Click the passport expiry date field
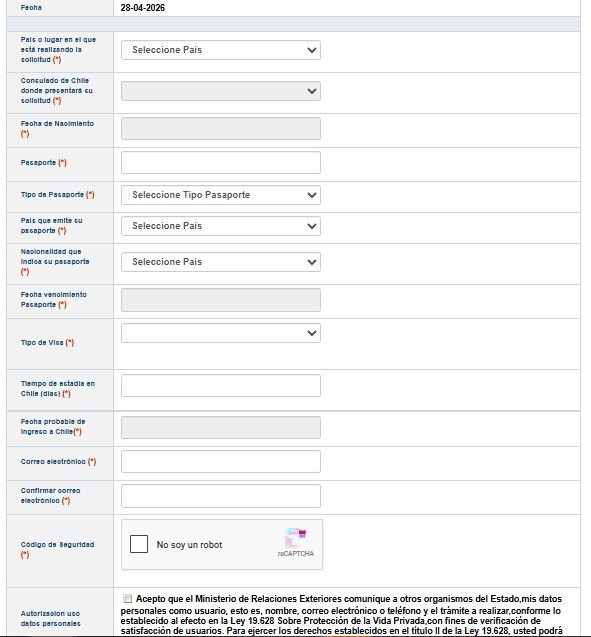 coord(221,300)
